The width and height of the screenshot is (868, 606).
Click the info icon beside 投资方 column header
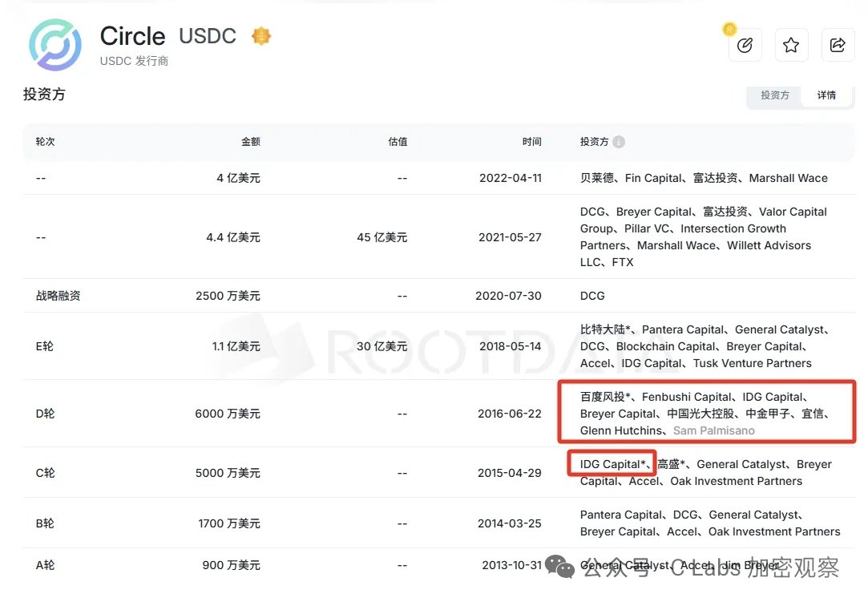click(x=619, y=142)
